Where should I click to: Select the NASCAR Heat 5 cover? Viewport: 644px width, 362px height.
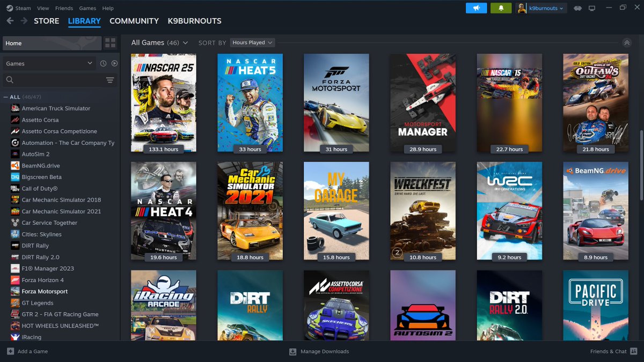click(x=250, y=102)
